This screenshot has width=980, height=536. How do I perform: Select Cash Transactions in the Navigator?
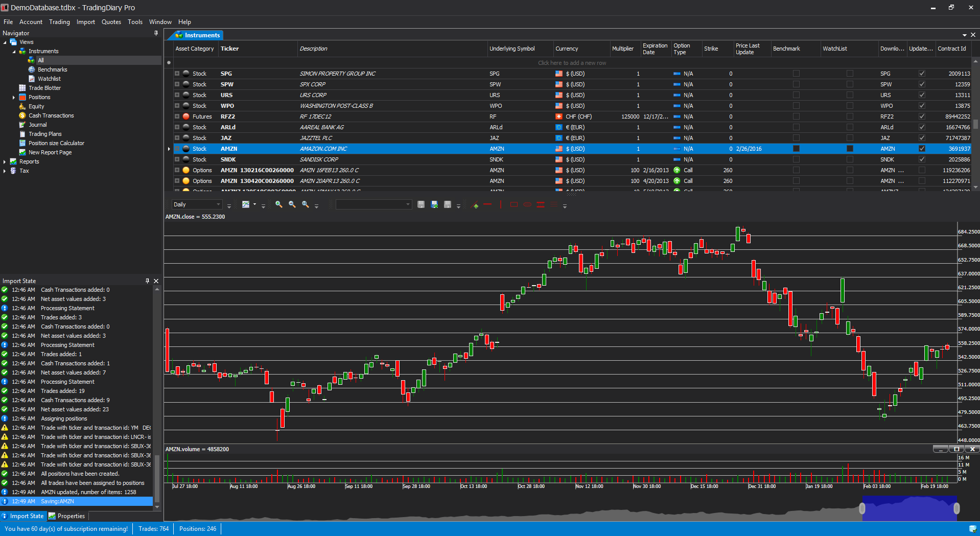(51, 115)
